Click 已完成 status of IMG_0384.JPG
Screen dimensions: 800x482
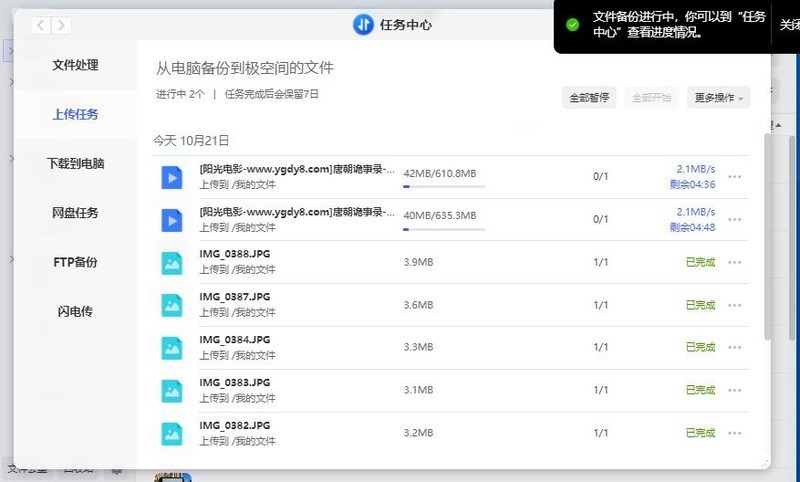coord(701,347)
